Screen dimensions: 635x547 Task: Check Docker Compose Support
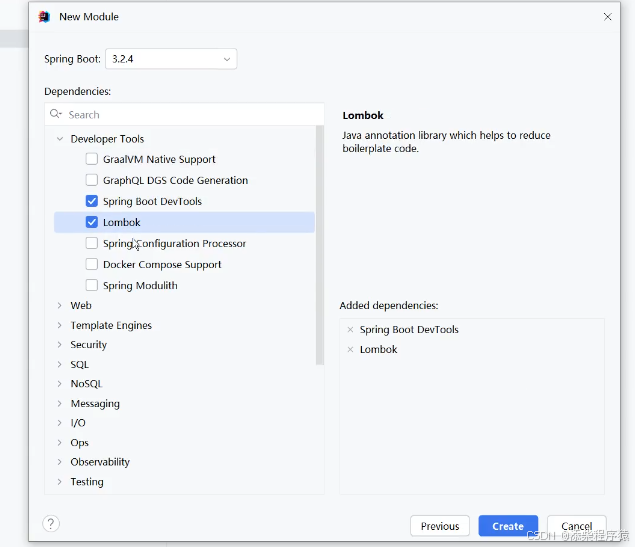coord(92,264)
